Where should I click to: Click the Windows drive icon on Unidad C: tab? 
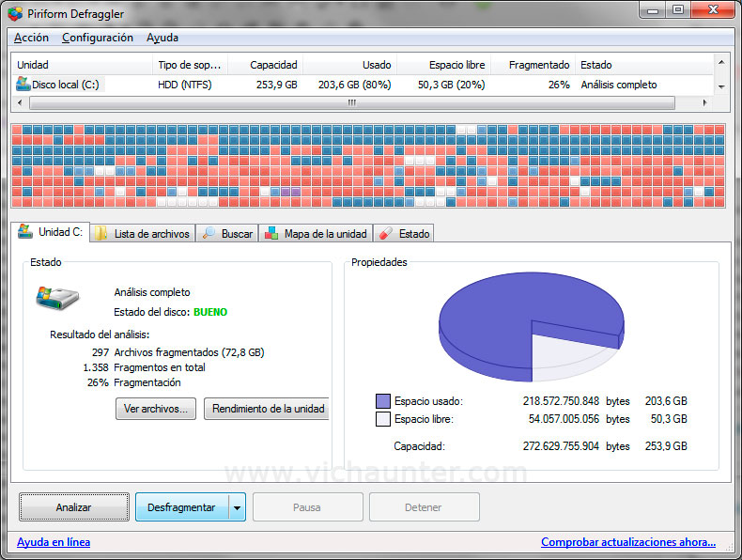click(25, 231)
